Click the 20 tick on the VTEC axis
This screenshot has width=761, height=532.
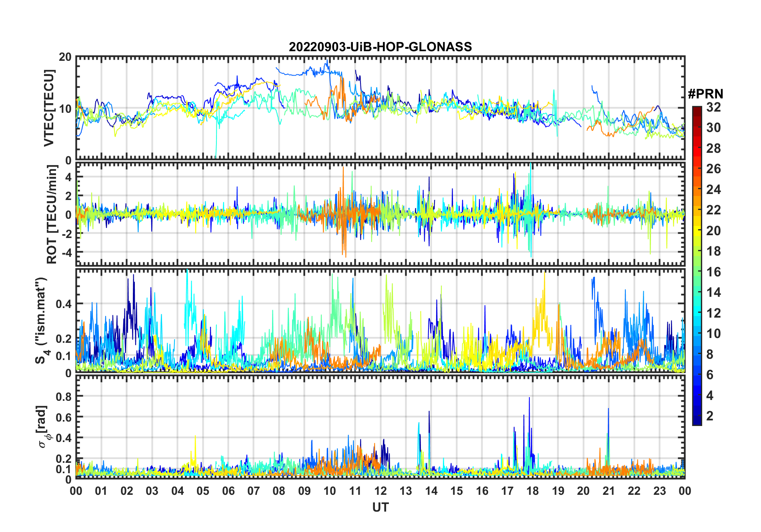[65, 57]
